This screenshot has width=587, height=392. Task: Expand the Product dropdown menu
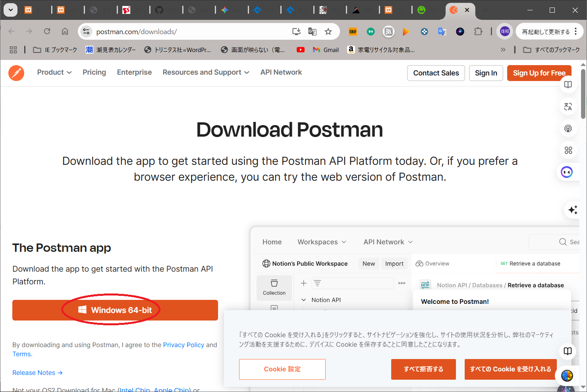click(54, 72)
